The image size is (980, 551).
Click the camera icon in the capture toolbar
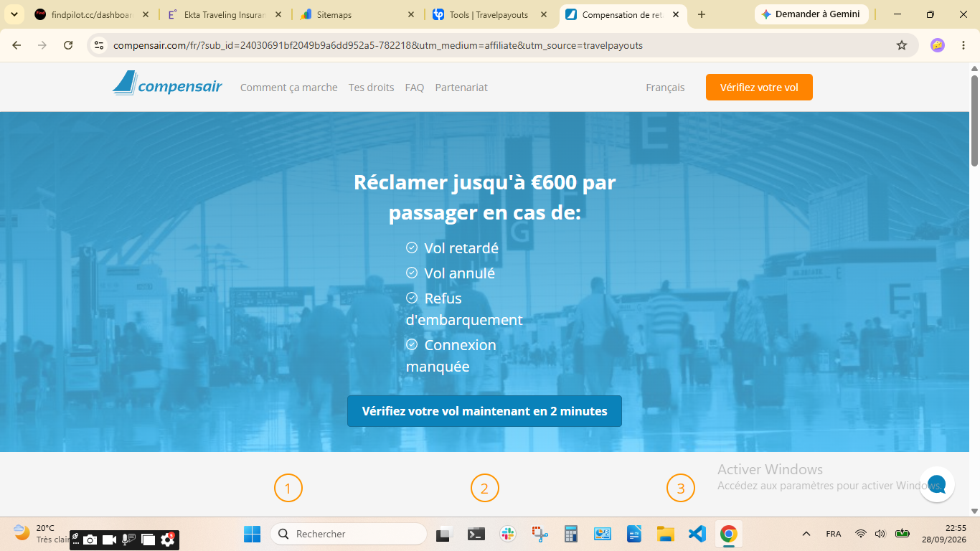(90, 540)
